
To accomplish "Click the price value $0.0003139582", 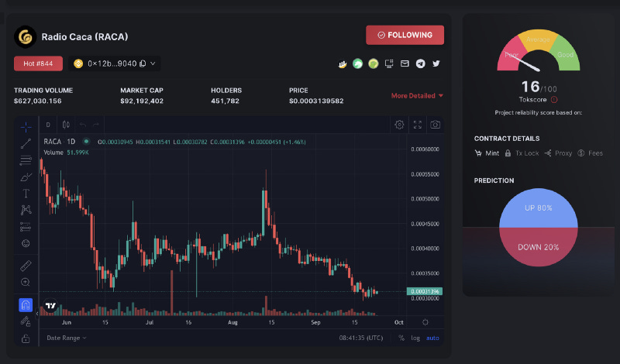I will click(316, 101).
